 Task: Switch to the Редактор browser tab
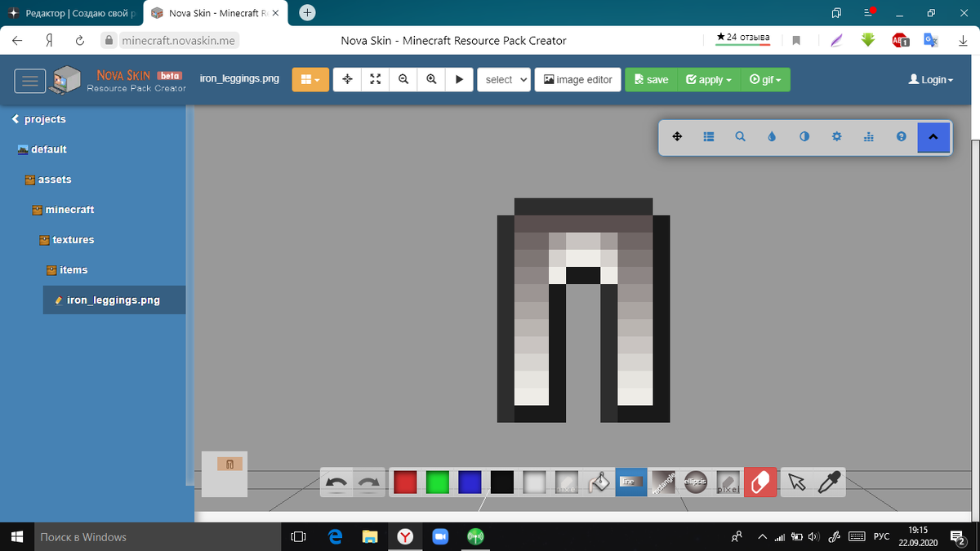pyautogui.click(x=72, y=13)
